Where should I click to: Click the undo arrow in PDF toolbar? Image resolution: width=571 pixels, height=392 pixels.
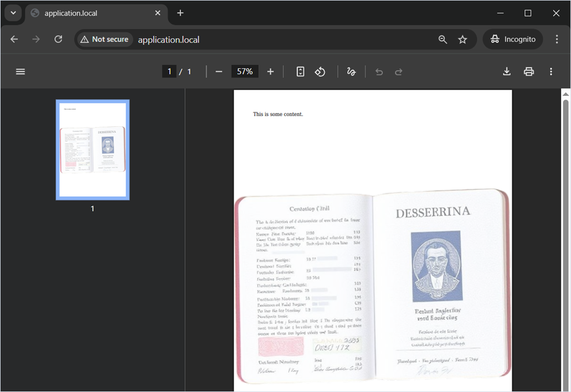[379, 71]
